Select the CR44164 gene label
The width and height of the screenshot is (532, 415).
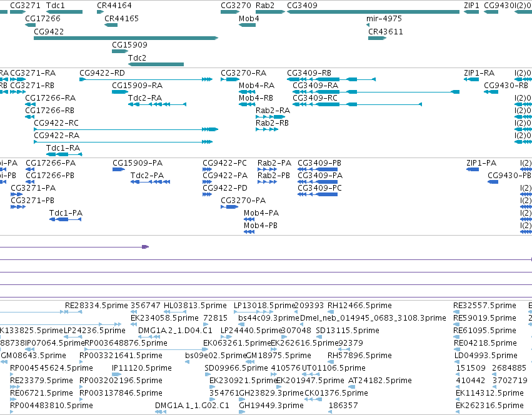(114, 6)
